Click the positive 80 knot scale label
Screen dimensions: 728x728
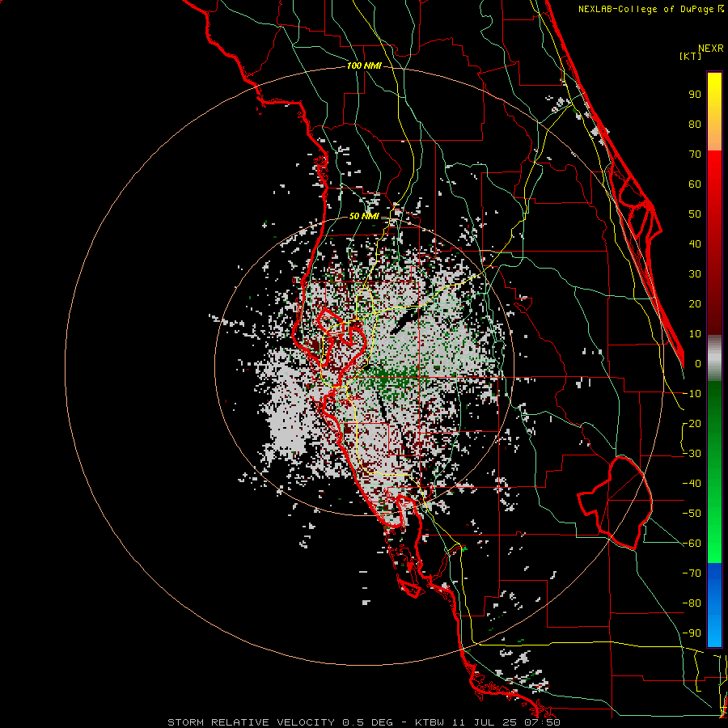tap(695, 125)
